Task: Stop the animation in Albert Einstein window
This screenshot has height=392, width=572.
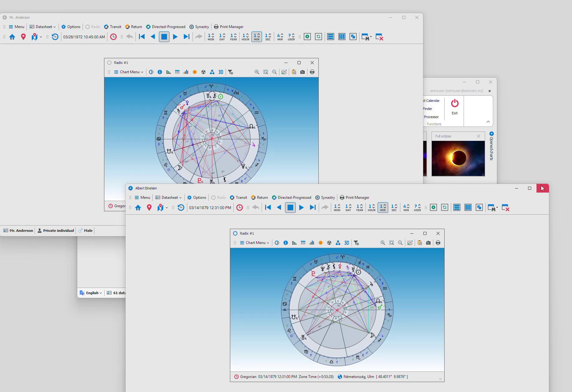Action: [290, 208]
